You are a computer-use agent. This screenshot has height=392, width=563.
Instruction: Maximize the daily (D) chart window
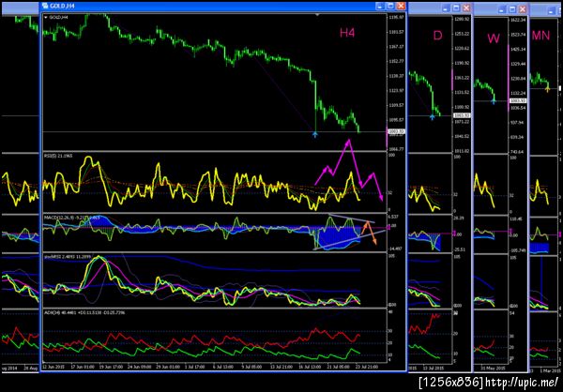point(456,8)
